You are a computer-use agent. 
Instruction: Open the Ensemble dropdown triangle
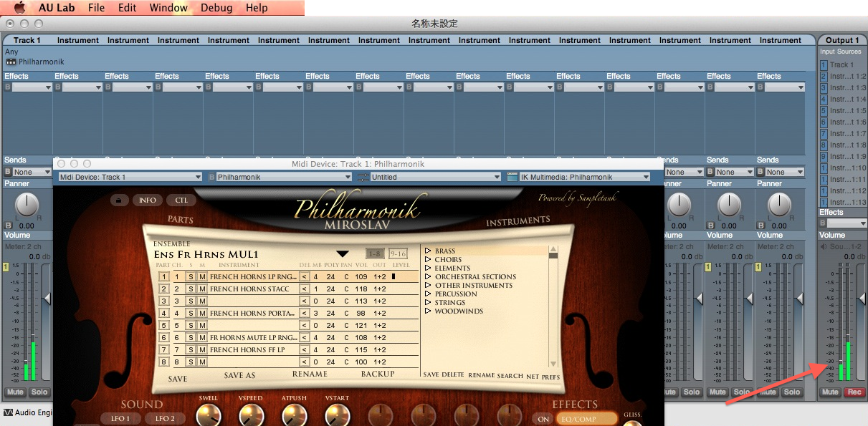pos(343,253)
